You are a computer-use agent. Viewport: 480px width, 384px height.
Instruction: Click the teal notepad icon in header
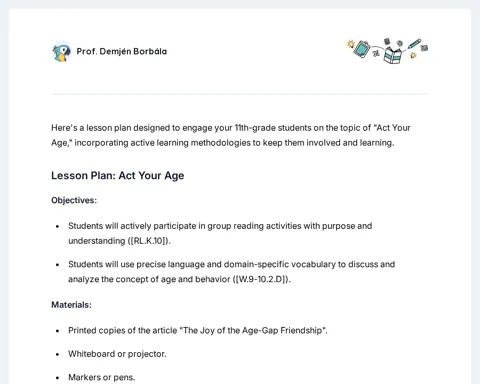click(x=362, y=49)
